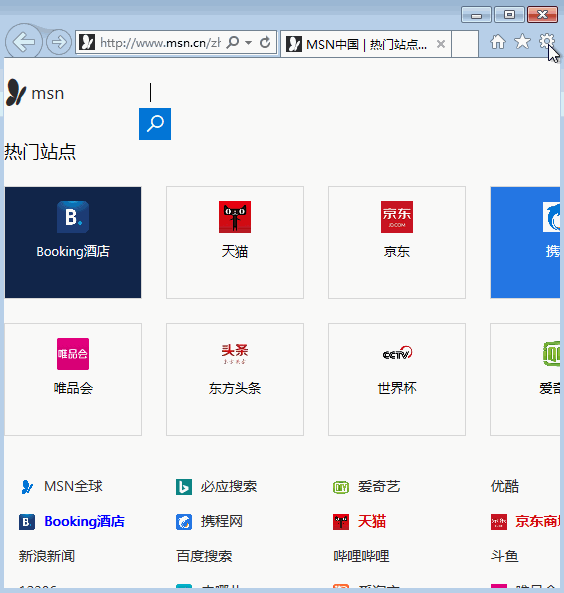Click the red 京东 logo icon
The width and height of the screenshot is (564, 593).
click(x=397, y=217)
